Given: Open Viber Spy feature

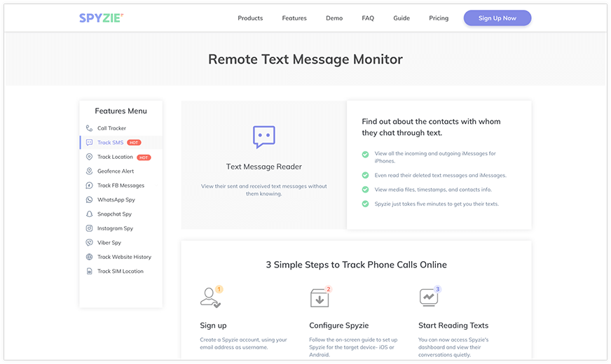Looking at the screenshot, I should [109, 242].
